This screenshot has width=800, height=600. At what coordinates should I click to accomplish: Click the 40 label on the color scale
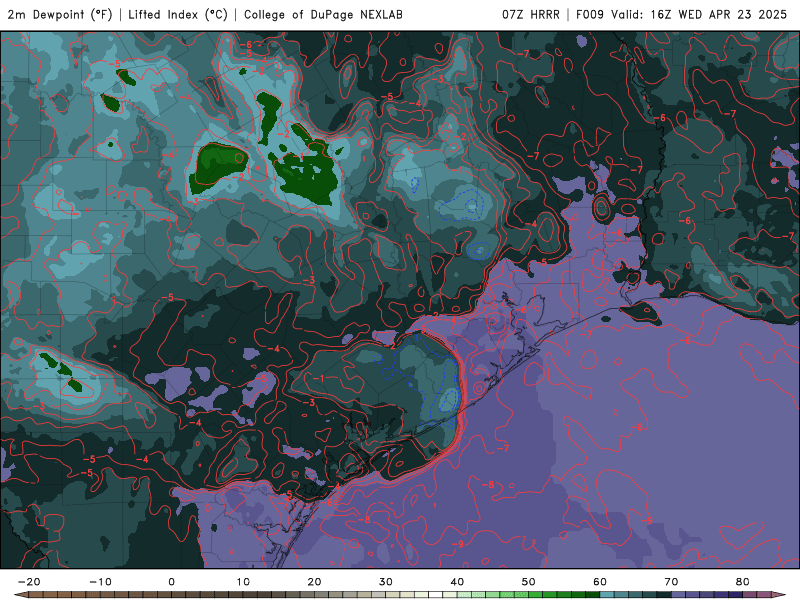point(457,582)
